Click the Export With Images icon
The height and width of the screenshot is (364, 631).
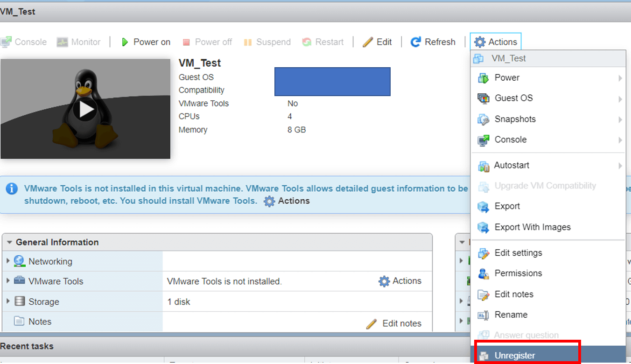(x=483, y=227)
